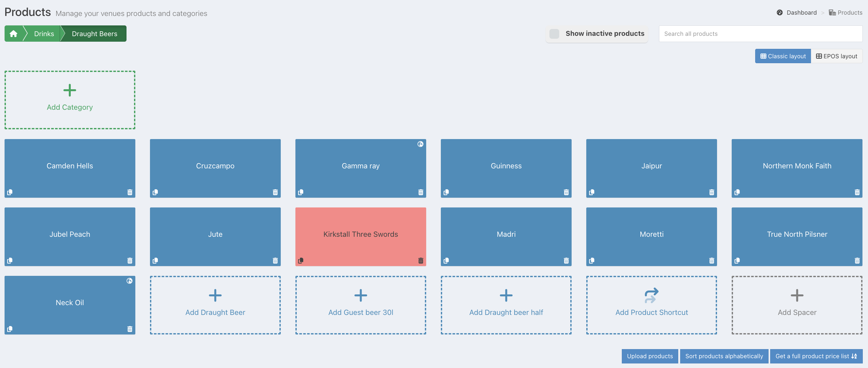Copy the Northern Monk Faith product

[737, 192]
